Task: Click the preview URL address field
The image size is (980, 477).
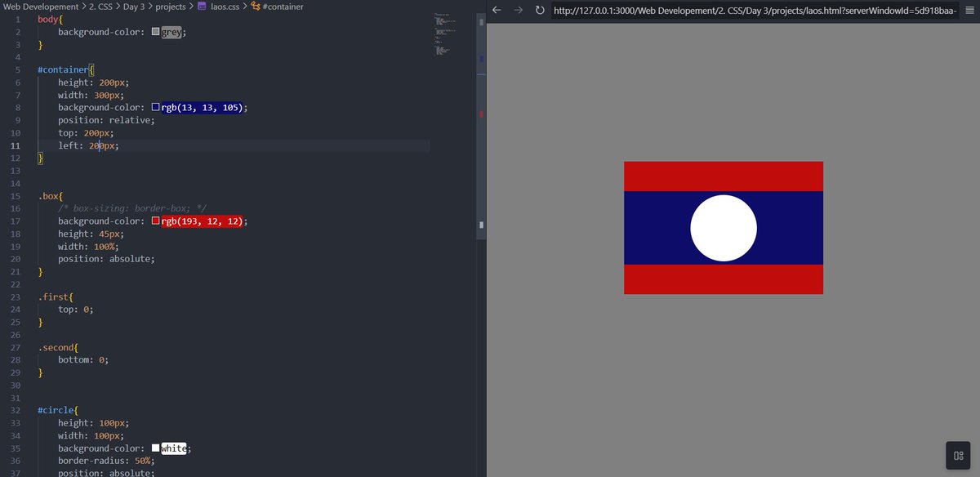Action: (755, 11)
